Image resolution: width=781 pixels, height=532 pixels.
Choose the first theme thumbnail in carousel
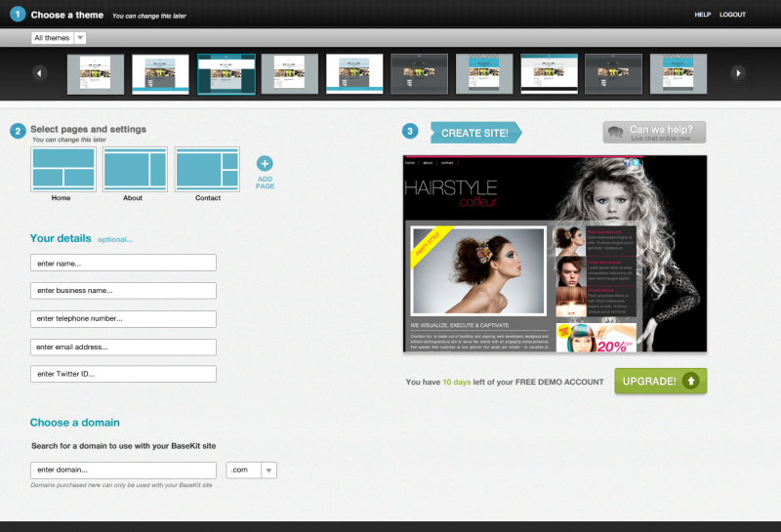pyautogui.click(x=96, y=74)
